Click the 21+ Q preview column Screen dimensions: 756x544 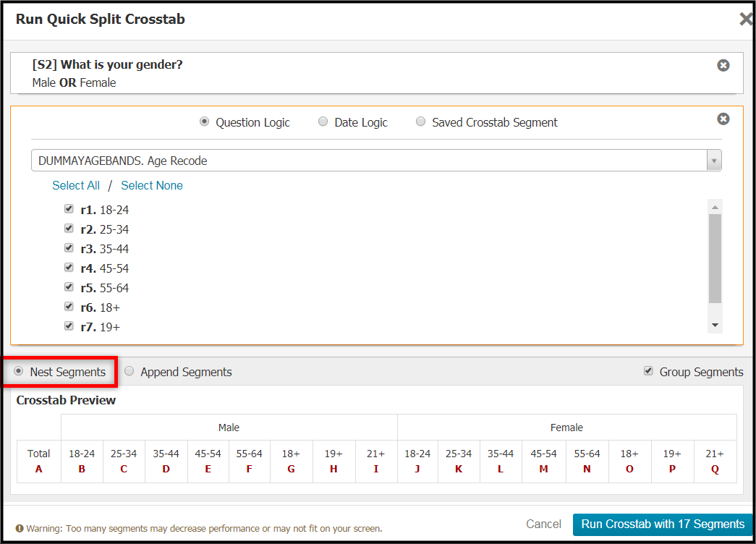(x=715, y=461)
